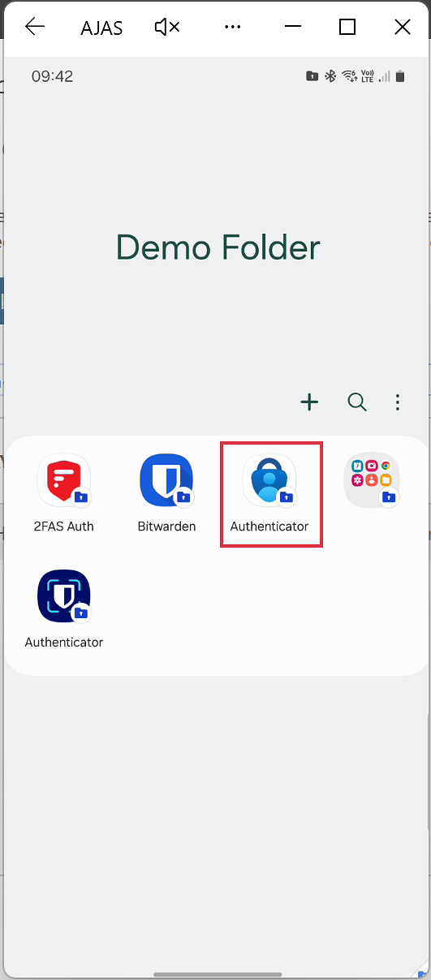This screenshot has width=431, height=980.
Task: Click the Demo Folder title text
Action: pyautogui.click(x=218, y=247)
